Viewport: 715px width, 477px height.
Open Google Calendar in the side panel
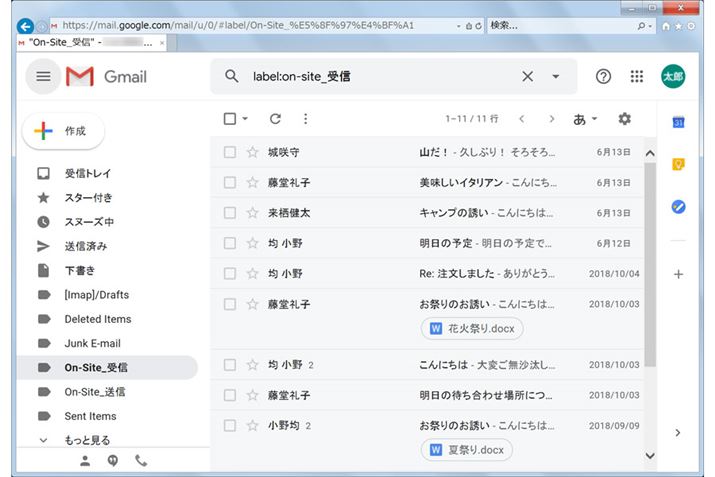pos(677,122)
